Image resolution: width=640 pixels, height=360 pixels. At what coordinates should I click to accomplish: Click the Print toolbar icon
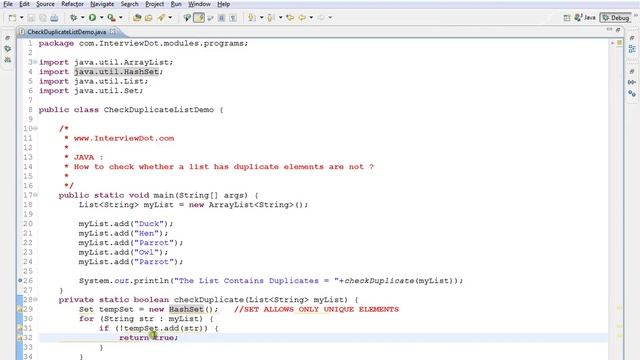click(54, 18)
